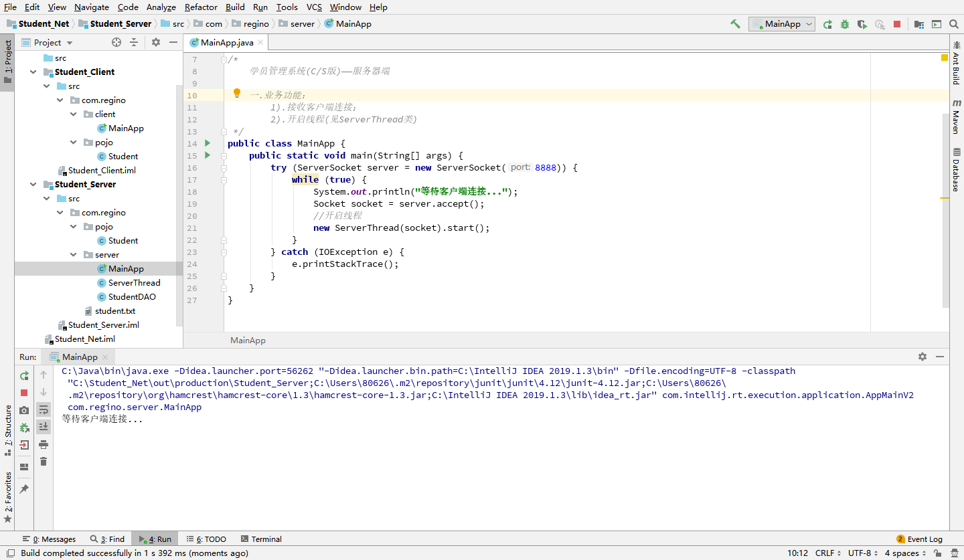Viewport: 964px width, 560px height.
Task: Open the VCS menu
Action: point(314,7)
